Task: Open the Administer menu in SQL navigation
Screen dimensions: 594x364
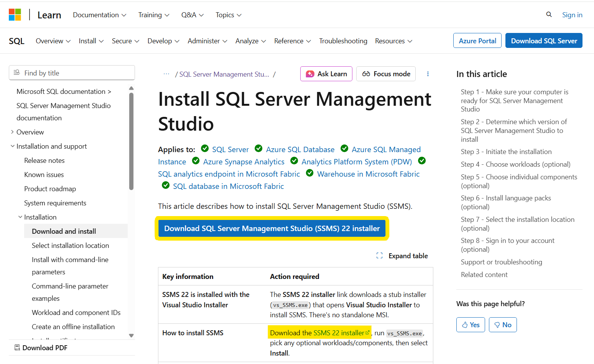Action: click(207, 41)
